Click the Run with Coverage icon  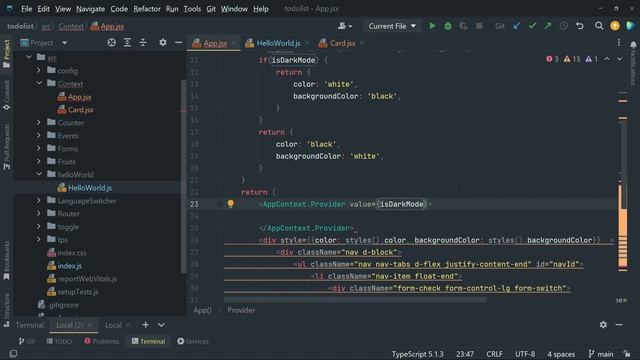pyautogui.click(x=463, y=26)
